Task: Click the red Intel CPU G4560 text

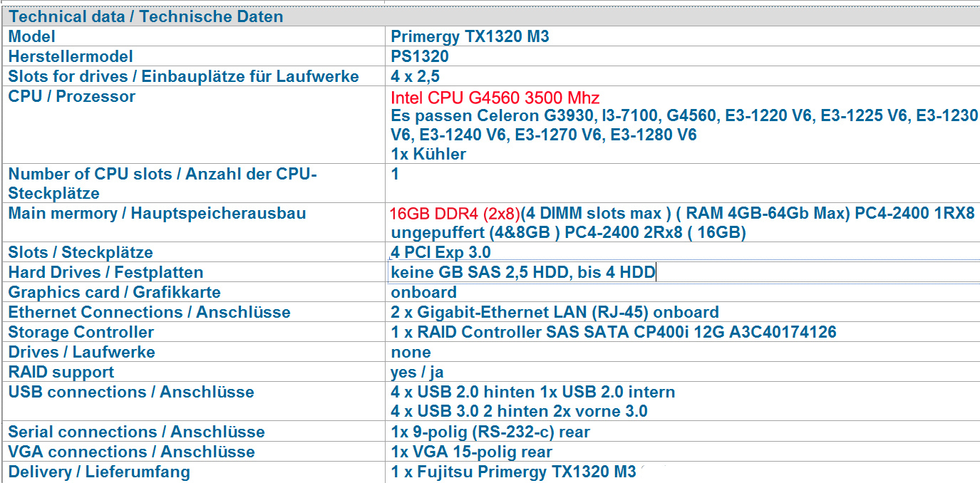Action: 495,98
